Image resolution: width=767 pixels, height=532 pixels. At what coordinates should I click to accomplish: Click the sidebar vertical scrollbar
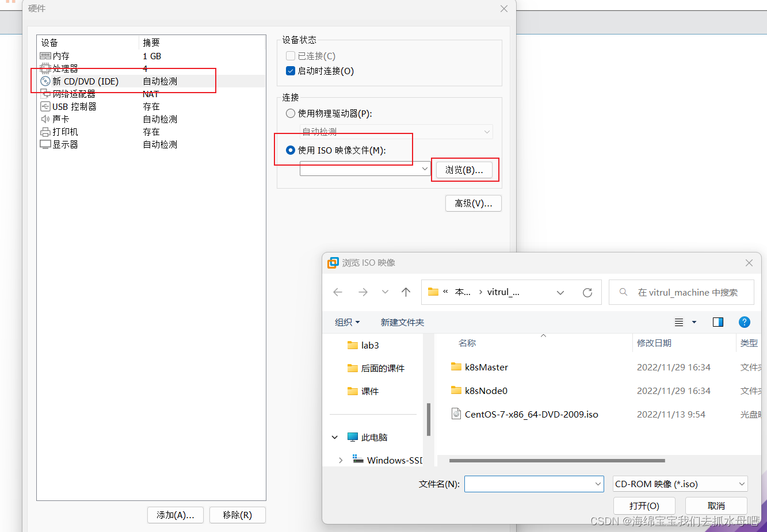[x=429, y=419]
